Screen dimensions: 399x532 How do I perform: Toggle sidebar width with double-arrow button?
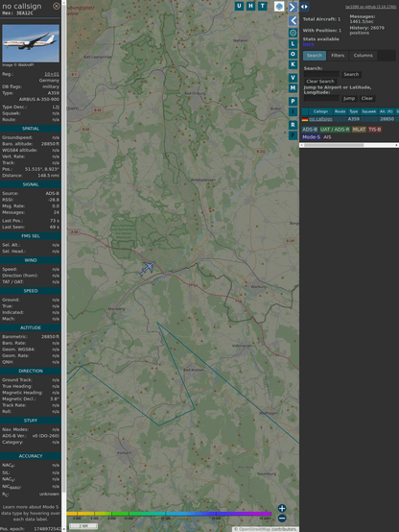pyautogui.click(x=304, y=7)
